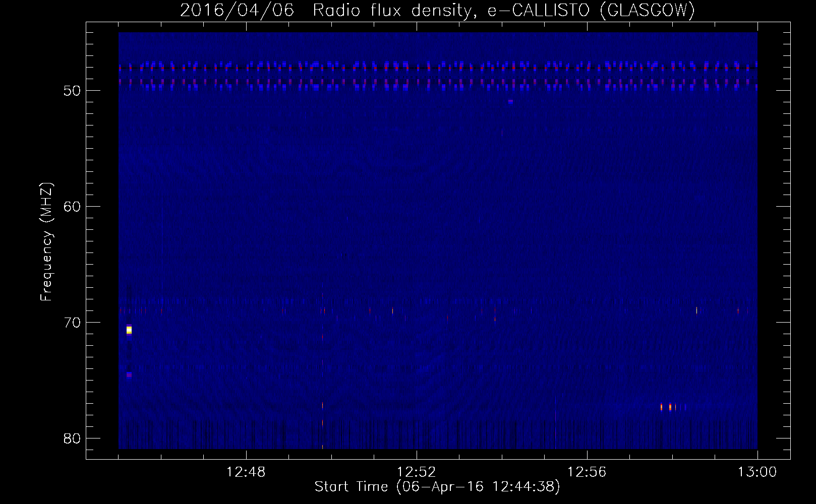Click the '60' frequency tick label
The height and width of the screenshot is (504, 816).
(x=73, y=207)
